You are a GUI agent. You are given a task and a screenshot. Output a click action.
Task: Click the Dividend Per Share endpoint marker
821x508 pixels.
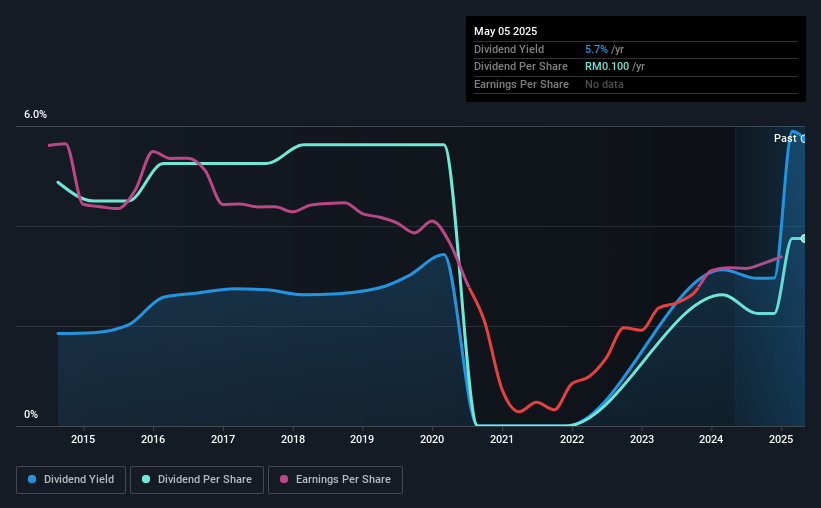804,238
